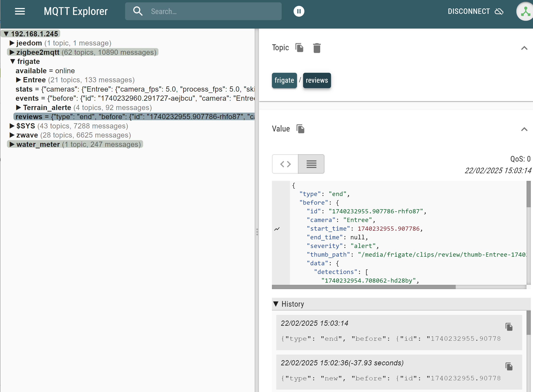The width and height of the screenshot is (533, 392).
Task: Click the QoS: 0 label
Action: (520, 159)
